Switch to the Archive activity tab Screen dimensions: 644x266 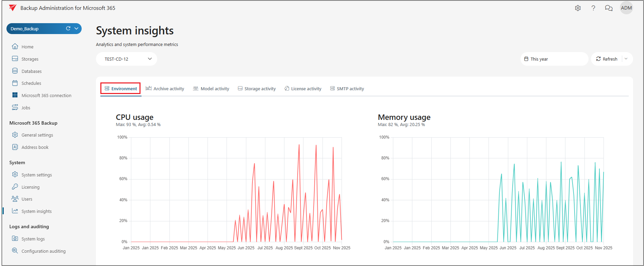pyautogui.click(x=165, y=89)
